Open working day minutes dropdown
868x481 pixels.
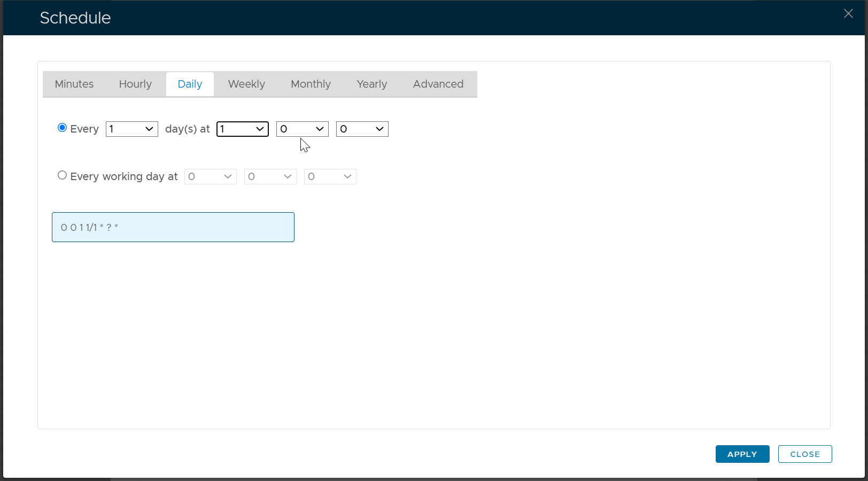pos(270,177)
